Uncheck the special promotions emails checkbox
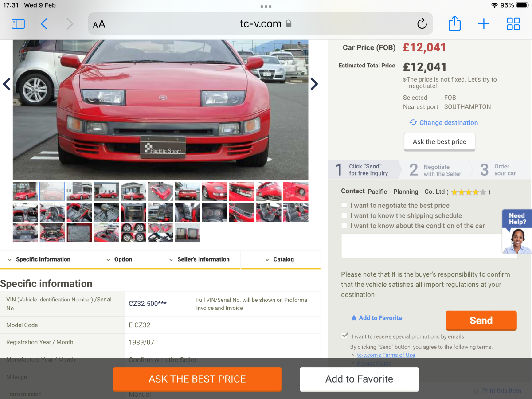This screenshot has width=532, height=399. (345, 336)
